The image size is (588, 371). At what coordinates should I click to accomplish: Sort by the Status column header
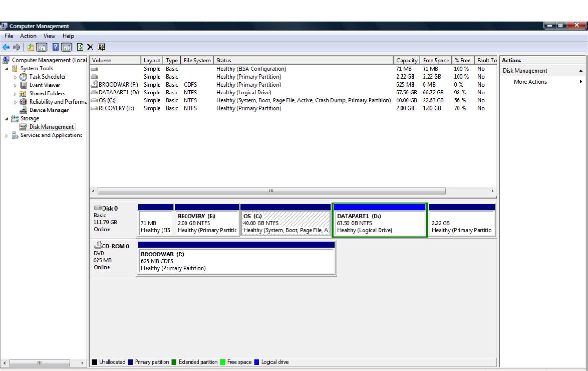pos(304,60)
